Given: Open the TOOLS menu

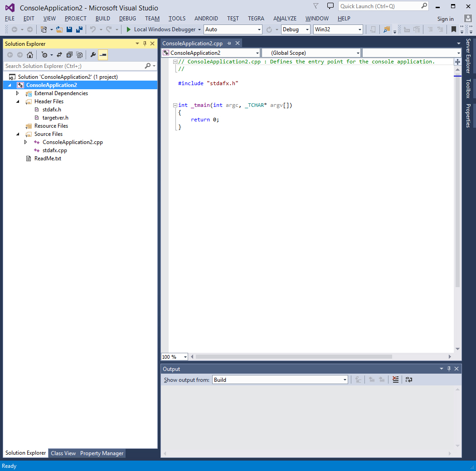Looking at the screenshot, I should (177, 19).
